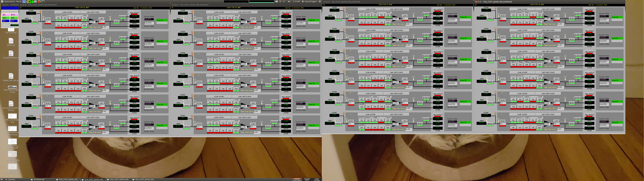Toggle DECIMATION in ITMX L row
This screenshot has width=644, height=181.
(123, 16)
